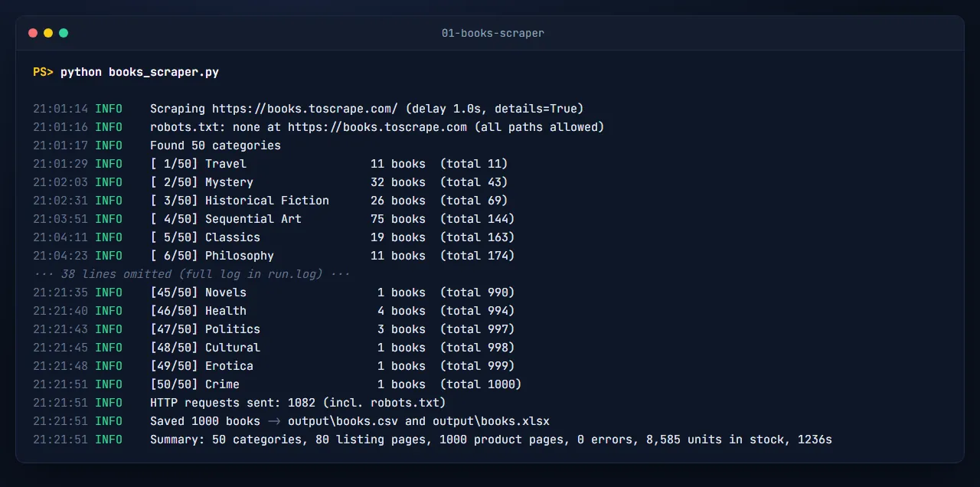This screenshot has height=487, width=980.
Task: Click the https://books.toscrape.com URL in the robots.txt line
Action: 377,127
